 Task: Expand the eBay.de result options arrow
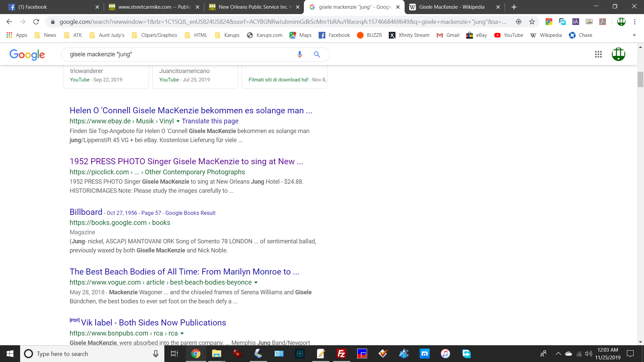(x=178, y=121)
